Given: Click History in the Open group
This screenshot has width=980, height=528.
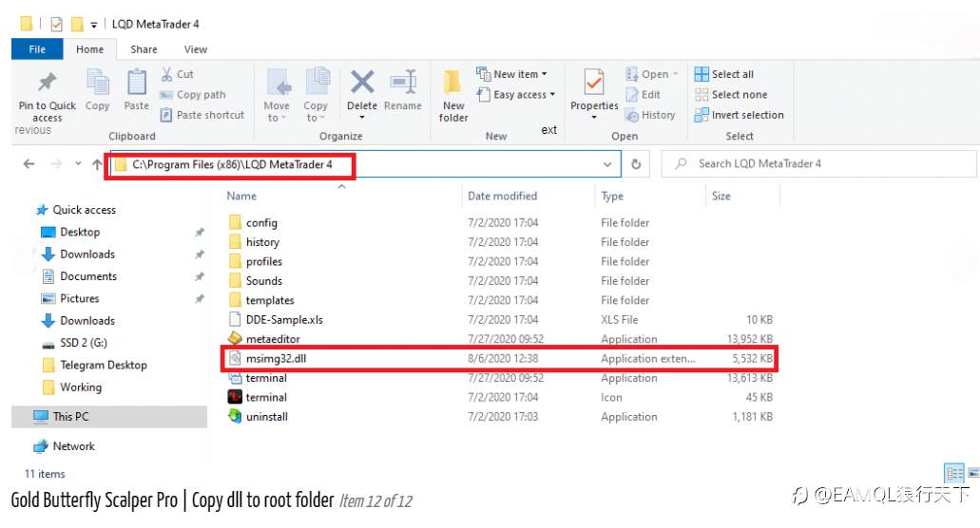Looking at the screenshot, I should 650,115.
